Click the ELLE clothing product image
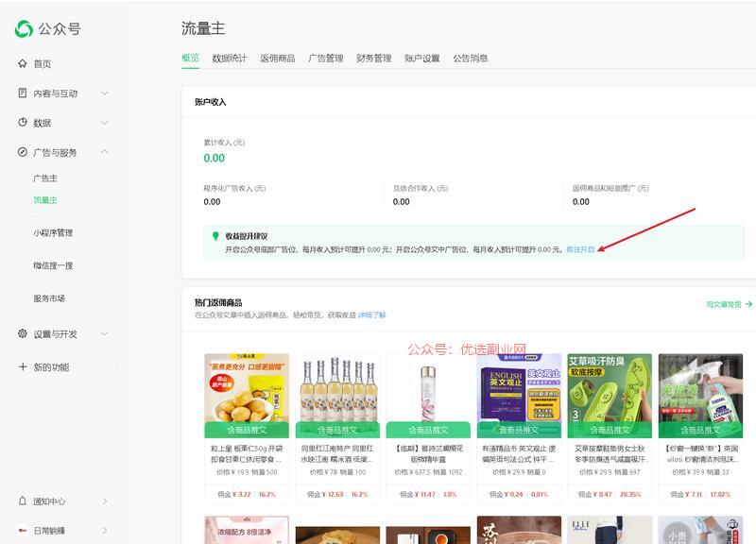 click(x=610, y=530)
